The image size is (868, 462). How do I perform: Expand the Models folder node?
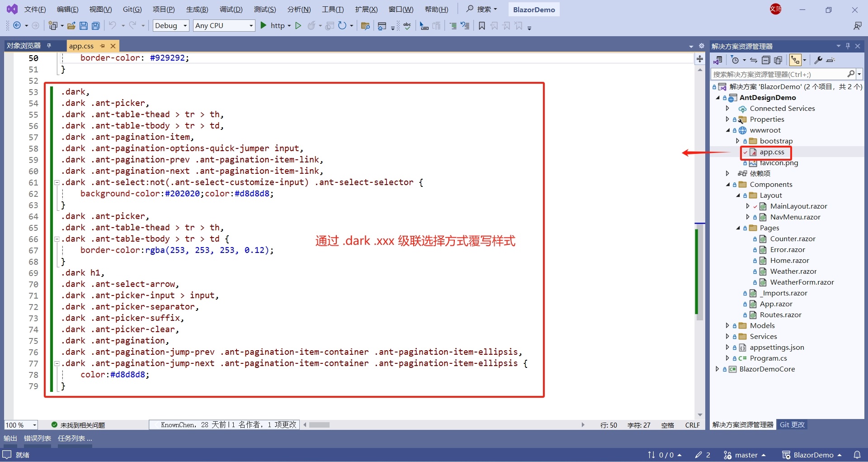[727, 325]
